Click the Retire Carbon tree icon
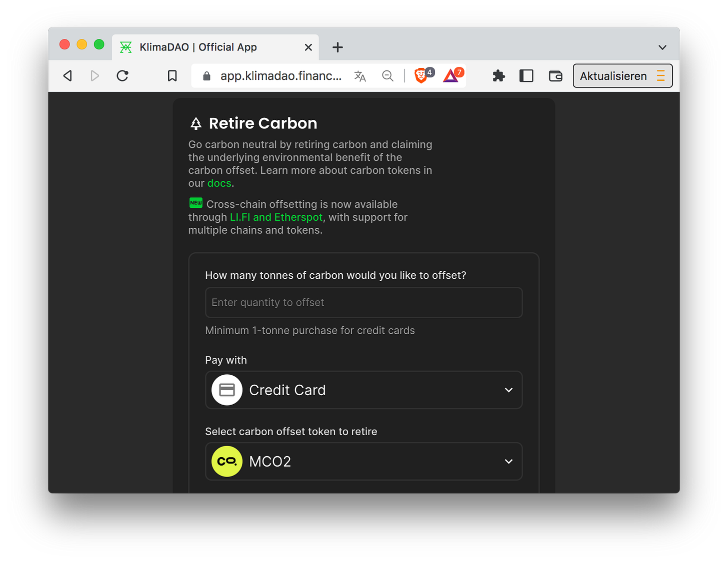 (196, 123)
